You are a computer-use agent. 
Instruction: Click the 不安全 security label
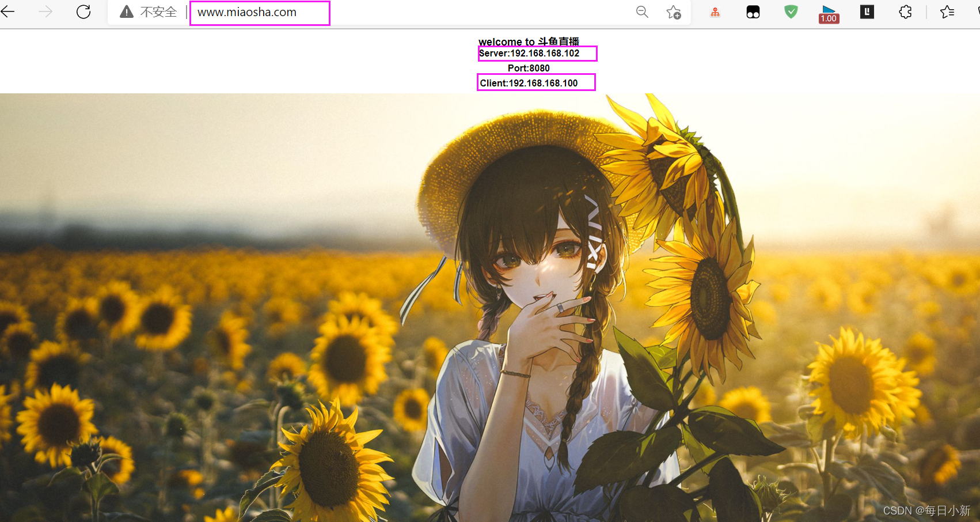point(158,12)
